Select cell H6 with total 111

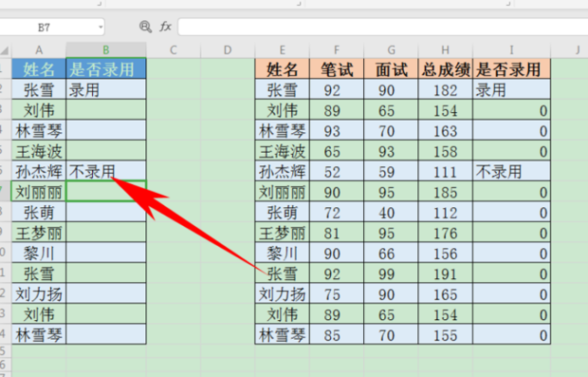click(445, 171)
